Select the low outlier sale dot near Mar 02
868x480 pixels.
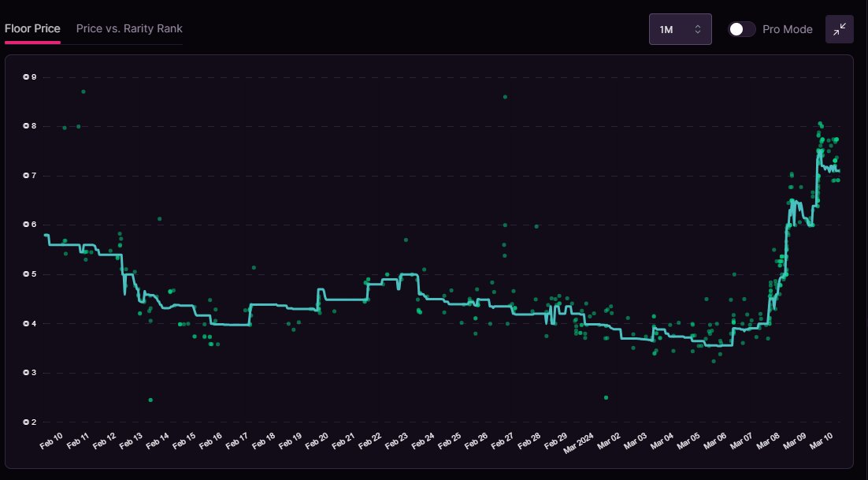pos(606,397)
